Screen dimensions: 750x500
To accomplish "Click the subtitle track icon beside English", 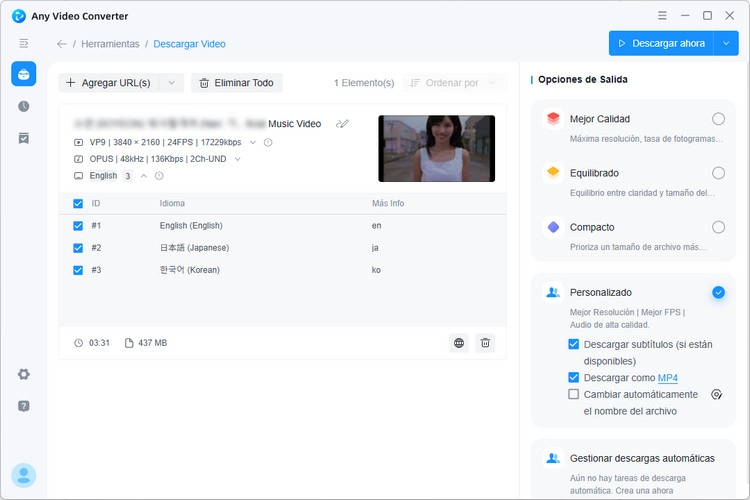I will point(78,176).
